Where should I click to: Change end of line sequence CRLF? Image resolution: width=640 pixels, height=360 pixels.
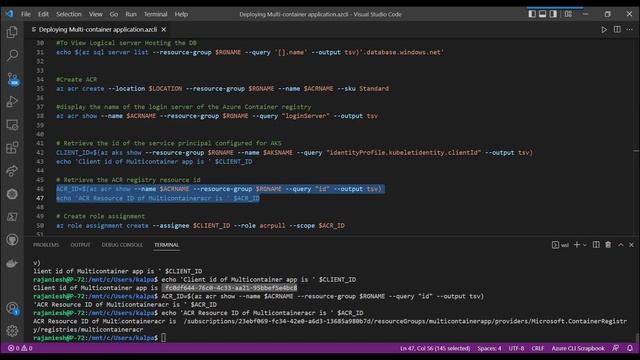pyautogui.click(x=538, y=348)
